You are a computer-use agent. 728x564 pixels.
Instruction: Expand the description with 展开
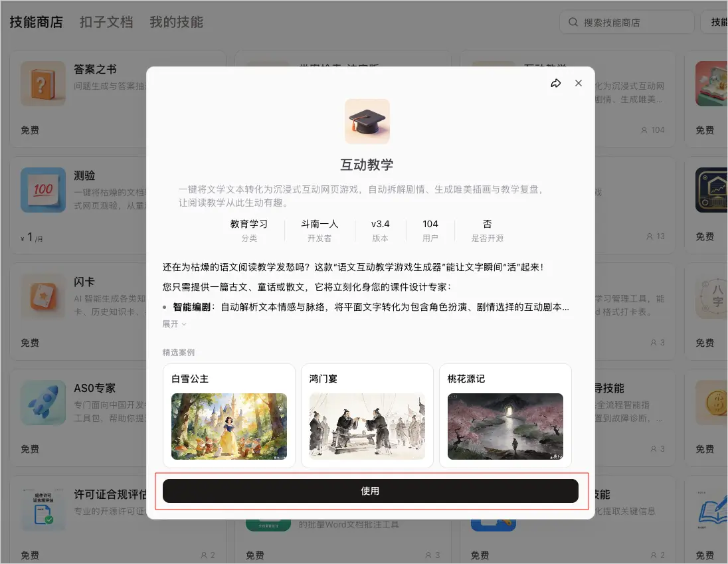coord(174,324)
